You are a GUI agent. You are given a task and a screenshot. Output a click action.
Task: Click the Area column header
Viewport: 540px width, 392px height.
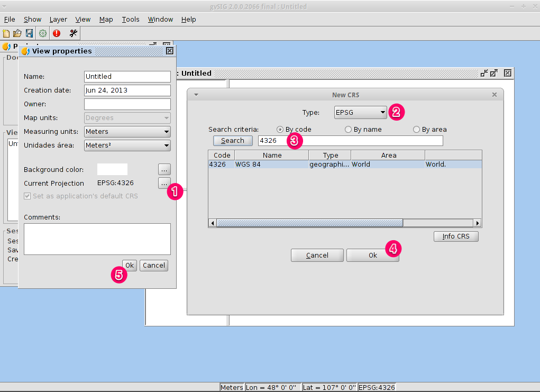click(x=388, y=156)
